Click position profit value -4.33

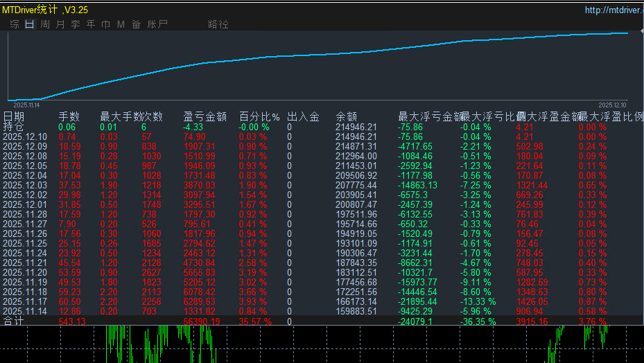[193, 127]
